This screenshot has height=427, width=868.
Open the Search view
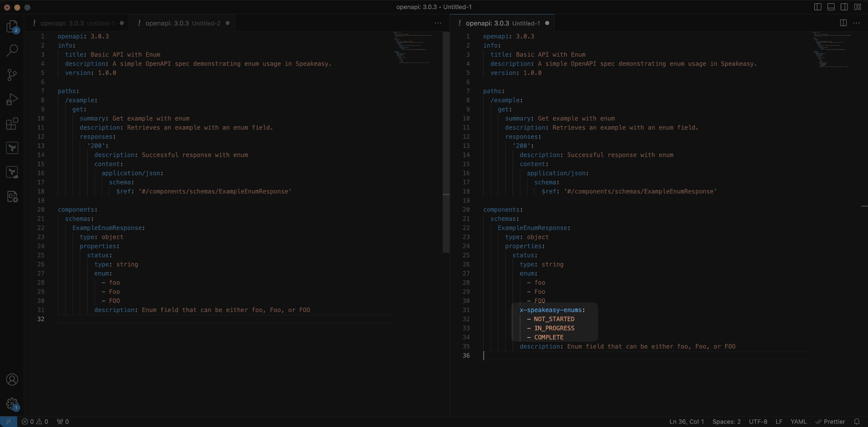click(12, 50)
